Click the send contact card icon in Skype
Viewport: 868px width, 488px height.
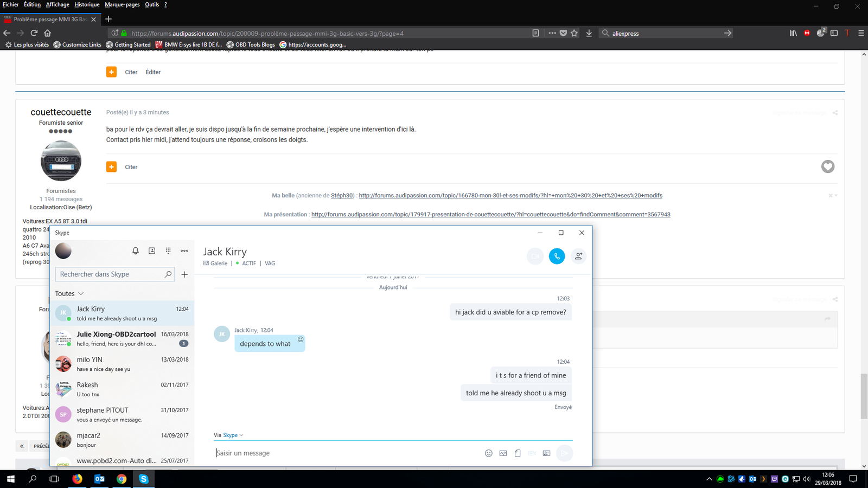(546, 453)
